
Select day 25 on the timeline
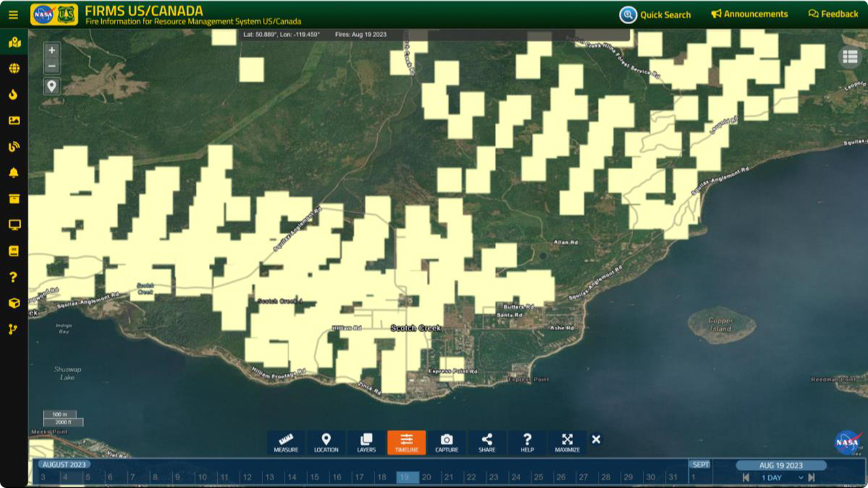(x=538, y=478)
